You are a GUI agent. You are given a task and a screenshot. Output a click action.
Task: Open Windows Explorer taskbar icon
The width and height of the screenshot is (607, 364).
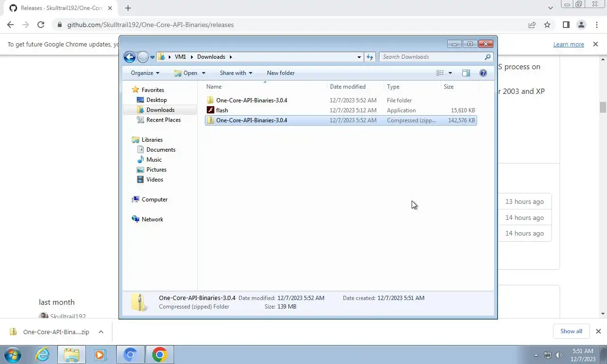[72, 355]
